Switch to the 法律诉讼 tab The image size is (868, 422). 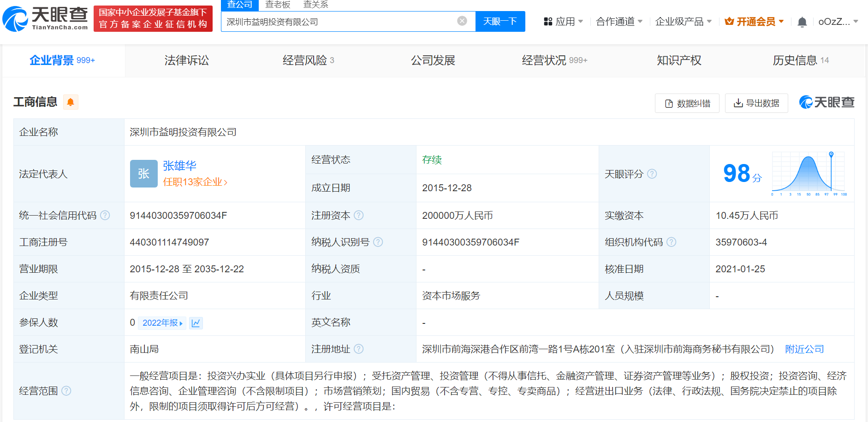pos(186,60)
